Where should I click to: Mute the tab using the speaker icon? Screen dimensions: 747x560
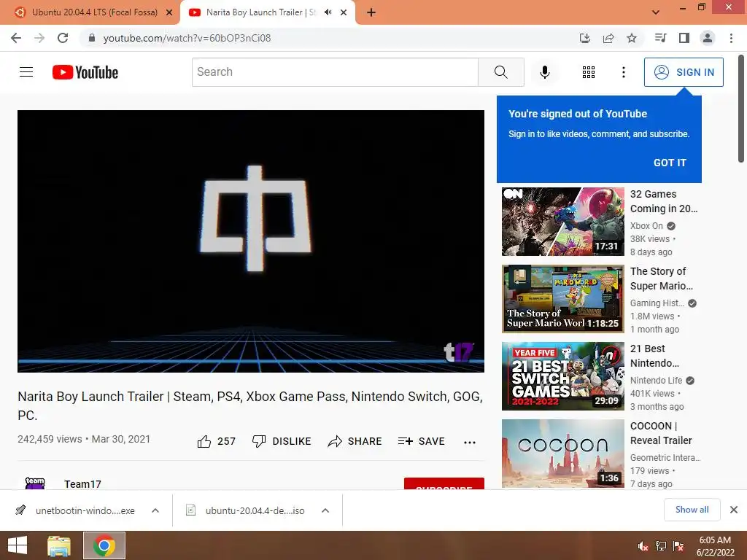click(328, 12)
